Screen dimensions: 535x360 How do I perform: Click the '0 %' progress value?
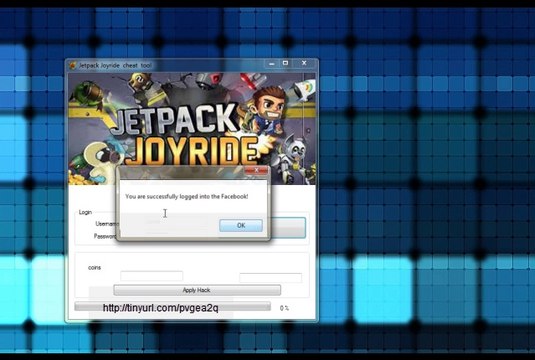coord(284,308)
